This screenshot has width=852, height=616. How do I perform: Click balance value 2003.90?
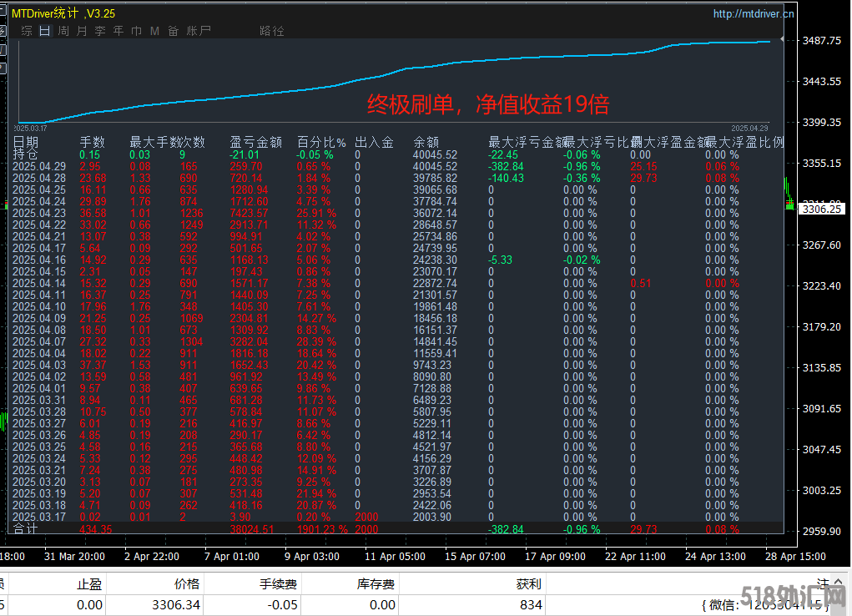(x=432, y=517)
